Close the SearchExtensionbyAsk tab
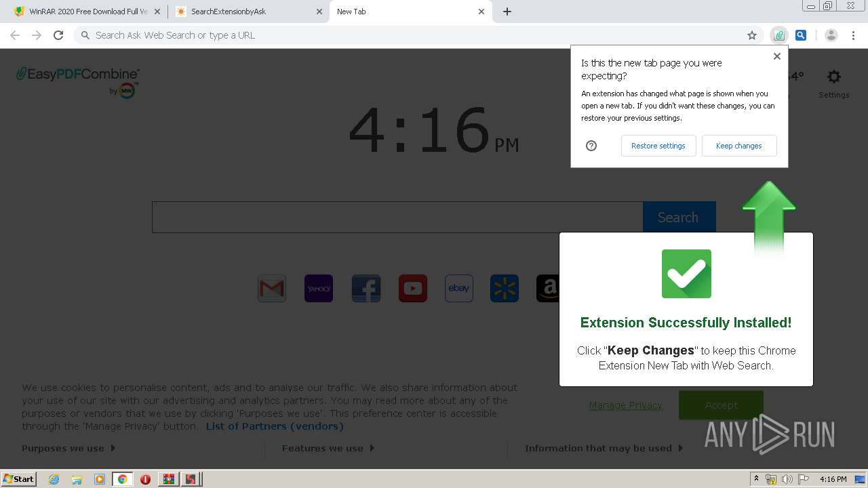Viewport: 868px width, 488px height. tap(319, 12)
